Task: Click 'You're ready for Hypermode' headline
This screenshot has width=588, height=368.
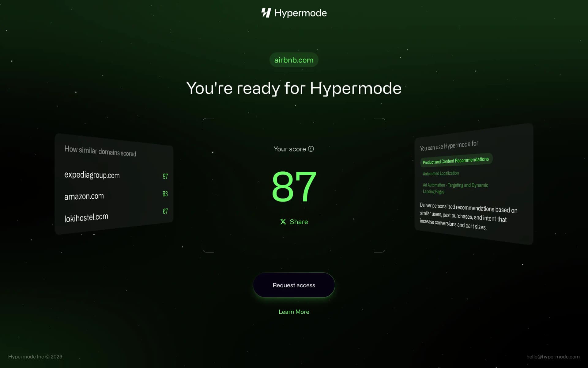Action: pos(294,88)
